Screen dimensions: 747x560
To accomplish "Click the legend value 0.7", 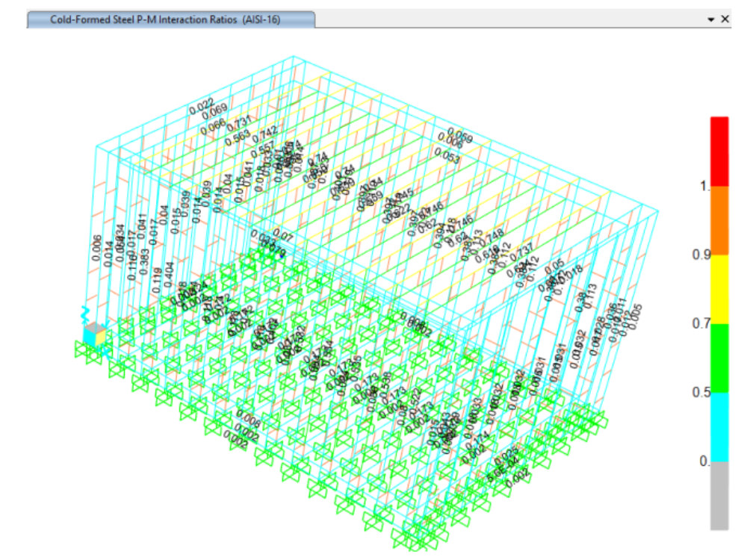I will (x=701, y=324).
